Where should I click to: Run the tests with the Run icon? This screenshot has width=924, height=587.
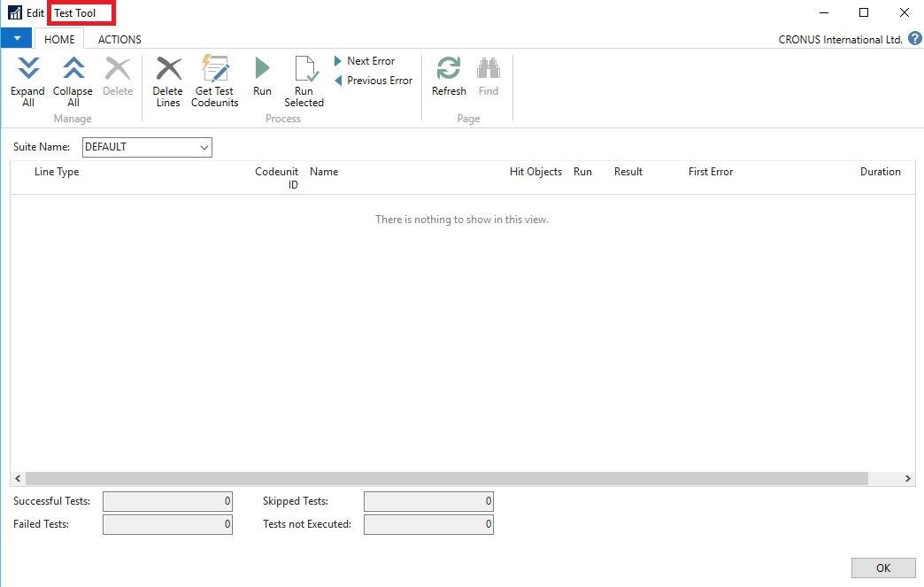[262, 70]
